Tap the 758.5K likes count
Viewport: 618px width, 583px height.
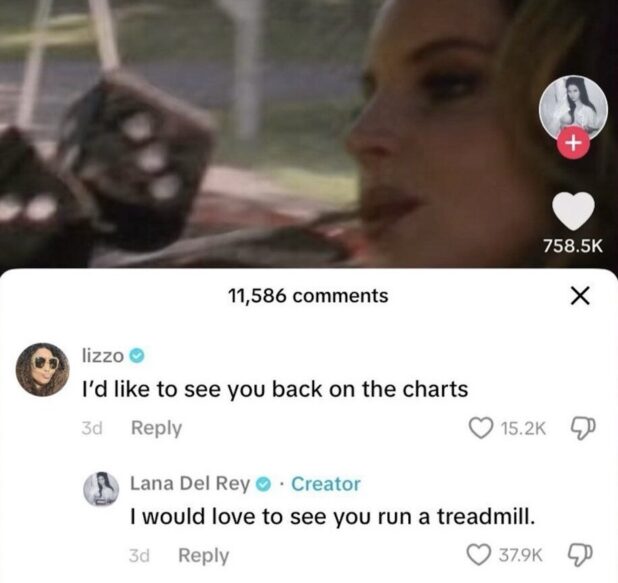[x=573, y=247]
